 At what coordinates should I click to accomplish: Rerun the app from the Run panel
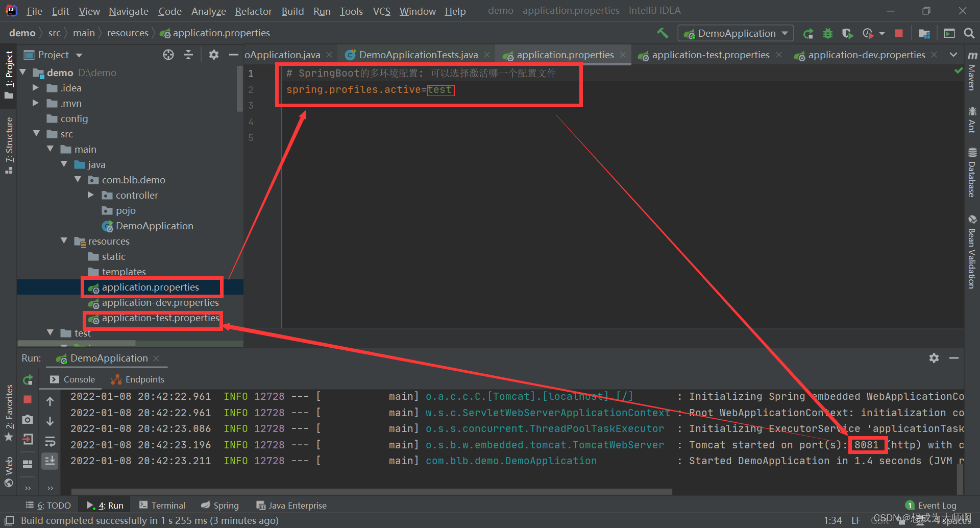(28, 380)
